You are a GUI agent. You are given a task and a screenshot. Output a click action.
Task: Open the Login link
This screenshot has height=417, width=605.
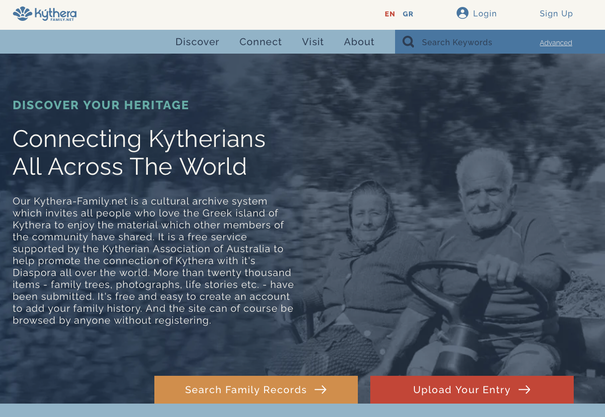(485, 14)
